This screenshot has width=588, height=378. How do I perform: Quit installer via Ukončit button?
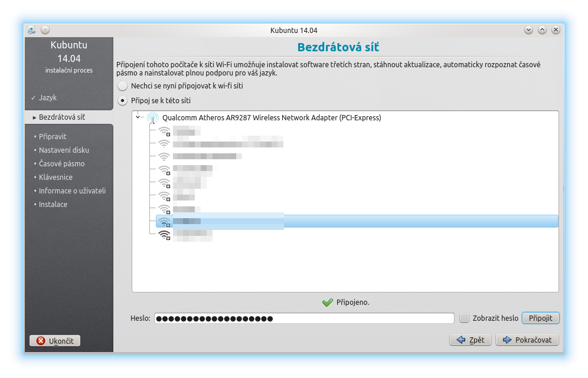(x=55, y=341)
